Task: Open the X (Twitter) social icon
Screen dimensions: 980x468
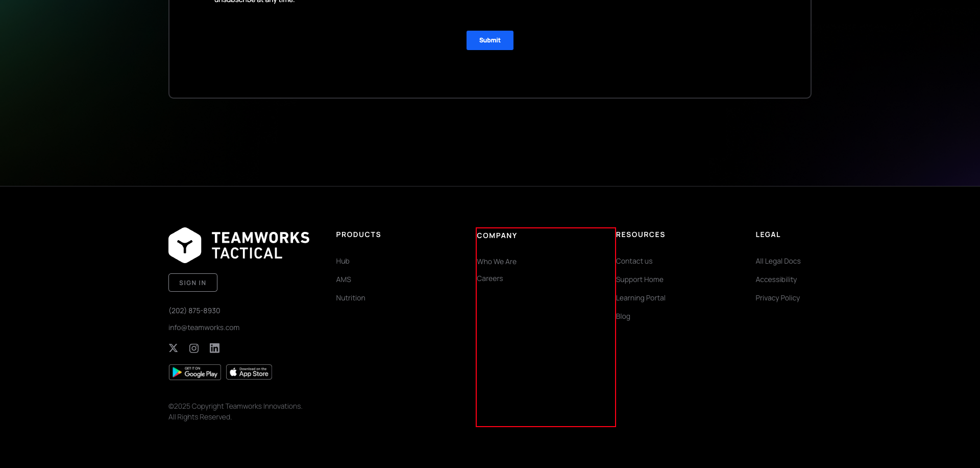Action: tap(173, 348)
